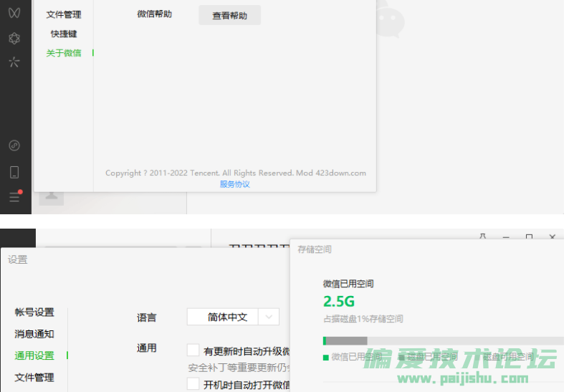The image size is (574, 392).
Task: Switch to 帐号设置 settings tab
Action: tap(34, 312)
